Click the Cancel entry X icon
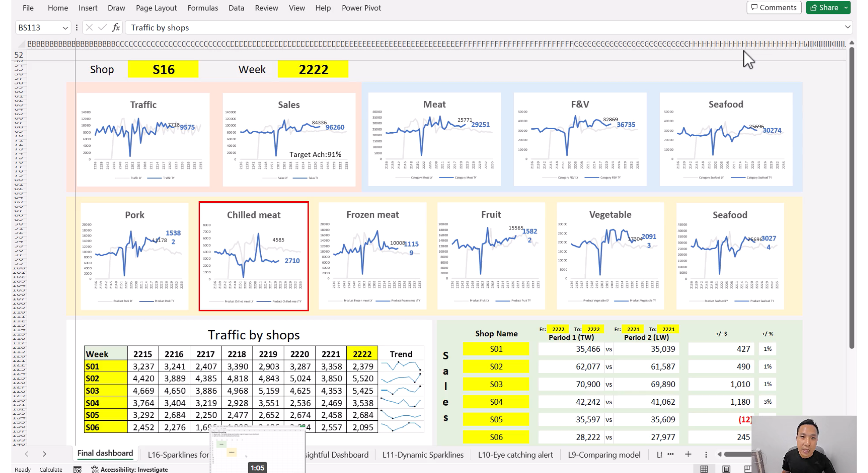The width and height of the screenshot is (868, 473). (x=89, y=28)
